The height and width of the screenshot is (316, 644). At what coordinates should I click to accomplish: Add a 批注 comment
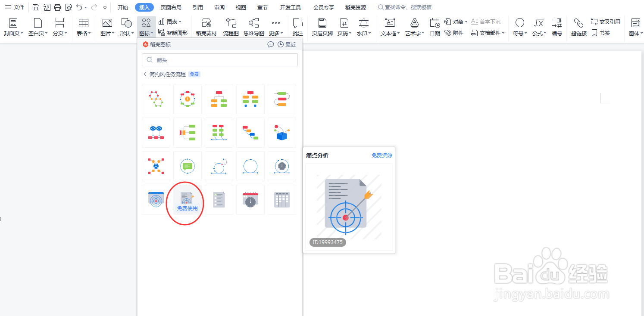click(x=297, y=27)
